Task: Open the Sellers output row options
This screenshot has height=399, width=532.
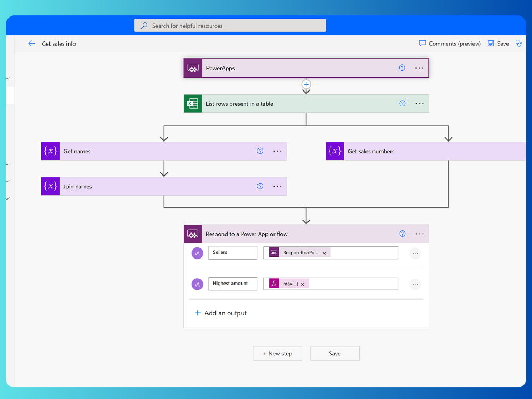Action: click(415, 253)
